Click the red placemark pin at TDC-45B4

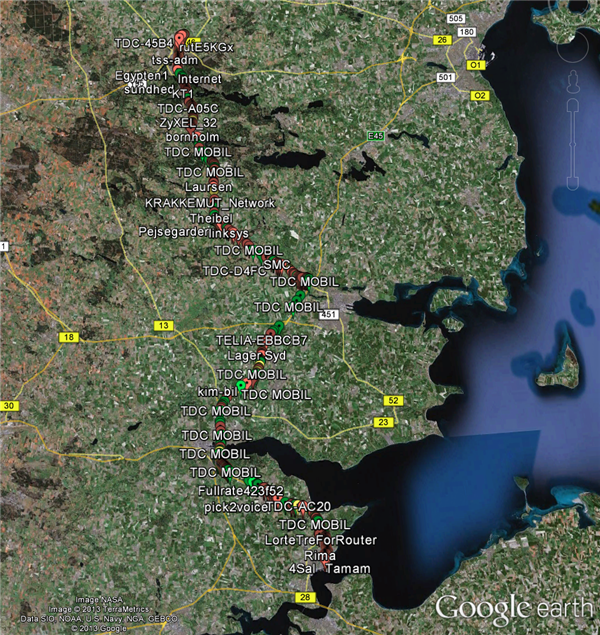180,40
